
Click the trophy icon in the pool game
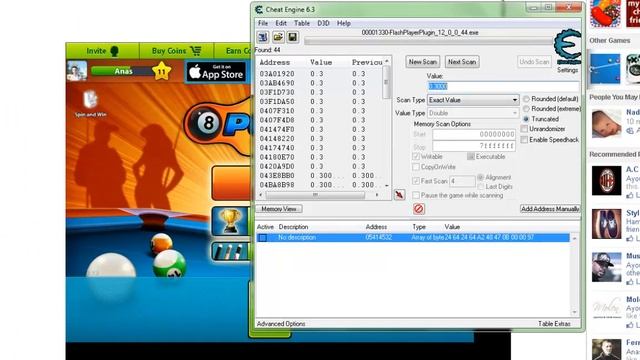tap(230, 221)
